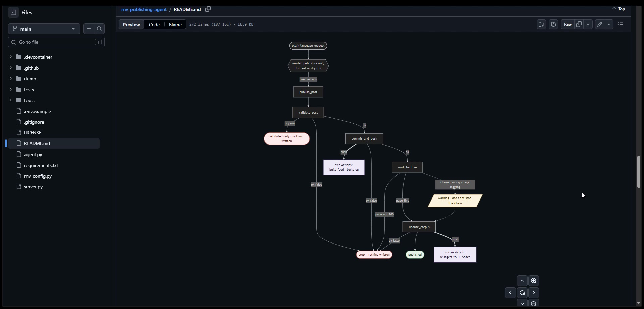Open the Copilot icon button
The height and width of the screenshot is (309, 644).
[553, 24]
